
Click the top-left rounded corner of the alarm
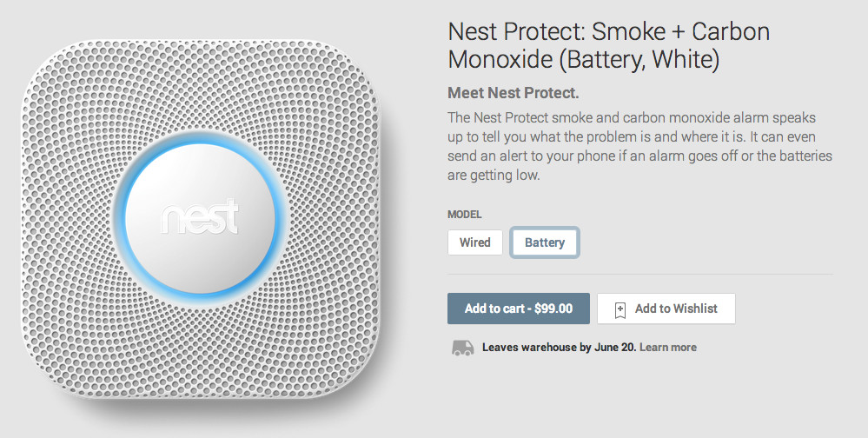pos(42,63)
